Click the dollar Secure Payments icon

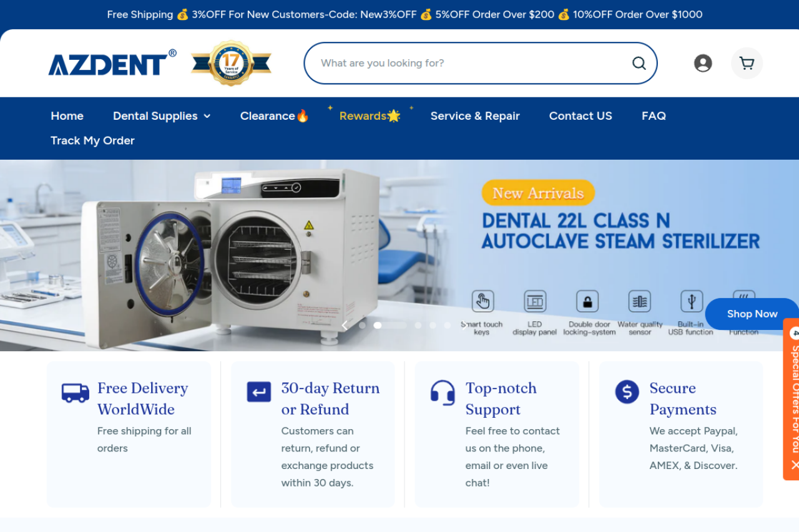(627, 392)
